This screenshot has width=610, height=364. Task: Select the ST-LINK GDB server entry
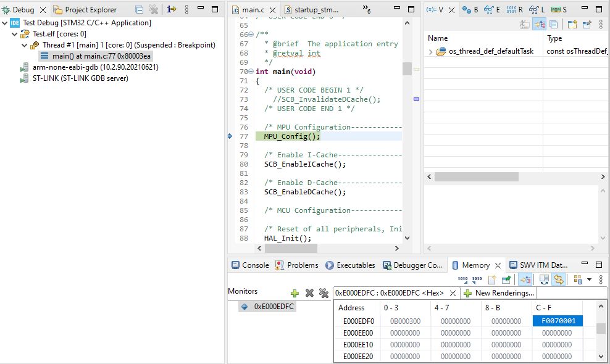coord(80,78)
